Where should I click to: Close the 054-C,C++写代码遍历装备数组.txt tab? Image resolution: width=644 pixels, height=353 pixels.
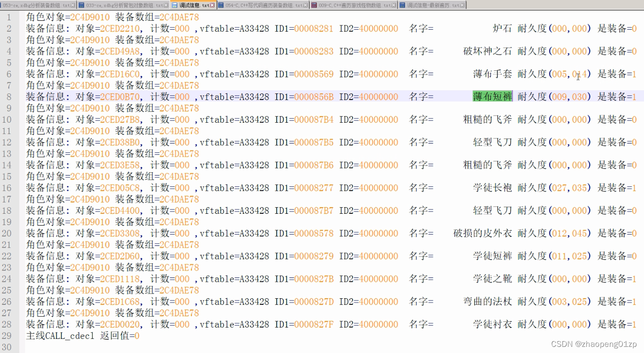tap(306, 5)
